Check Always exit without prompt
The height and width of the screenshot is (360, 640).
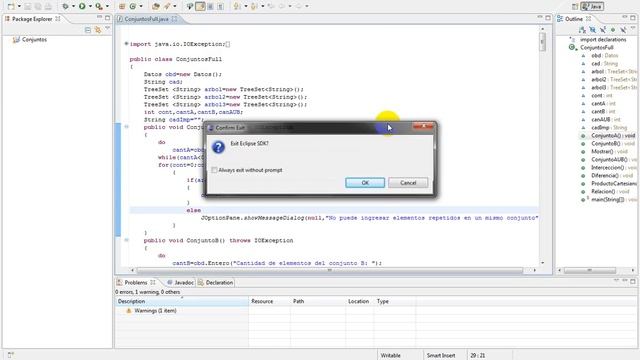coord(214,170)
